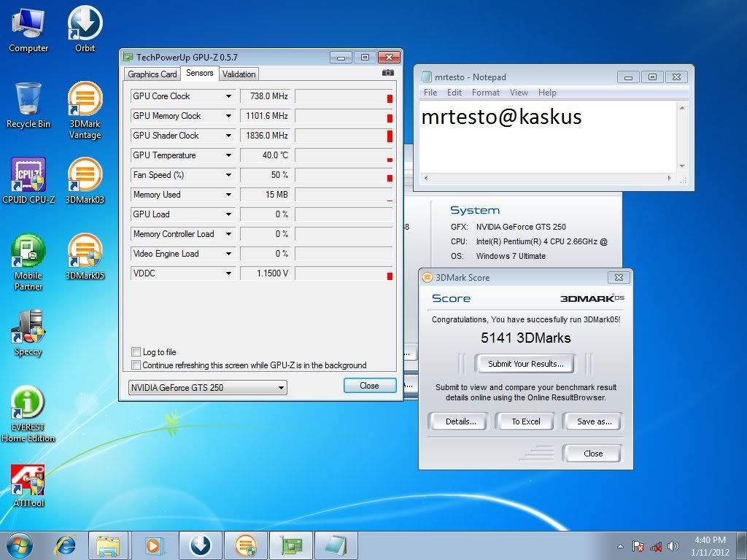Viewport: 747px width, 560px height.
Task: Open the Computer desktop icon
Action: (28, 30)
